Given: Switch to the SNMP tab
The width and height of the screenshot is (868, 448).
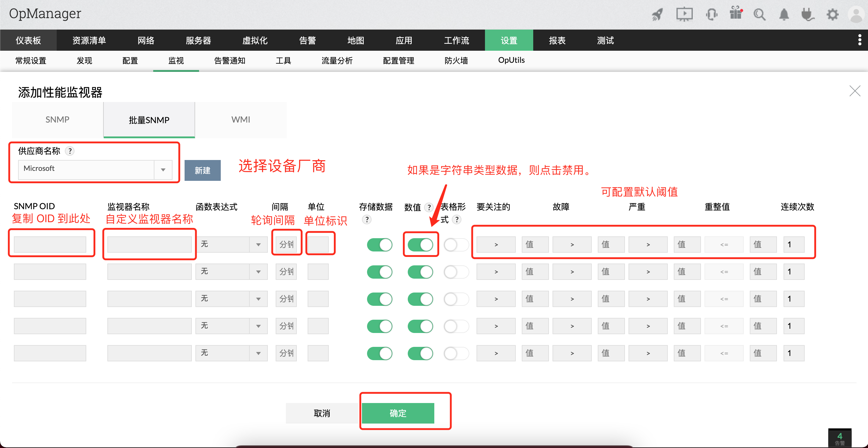Looking at the screenshot, I should coord(58,120).
